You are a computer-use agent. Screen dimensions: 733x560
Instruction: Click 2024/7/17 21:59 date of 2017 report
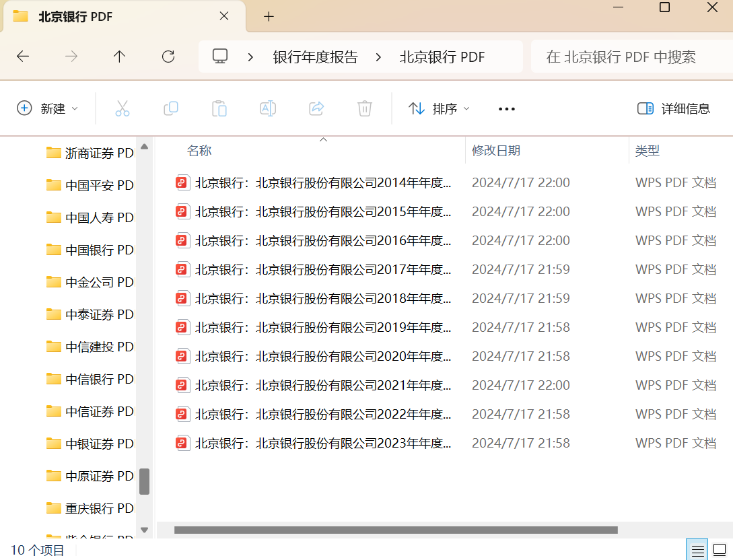pos(521,269)
